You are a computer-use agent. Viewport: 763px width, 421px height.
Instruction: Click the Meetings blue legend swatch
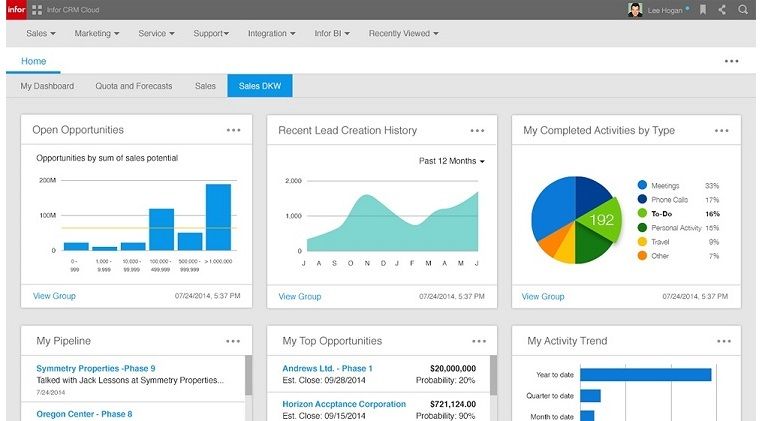(x=642, y=185)
